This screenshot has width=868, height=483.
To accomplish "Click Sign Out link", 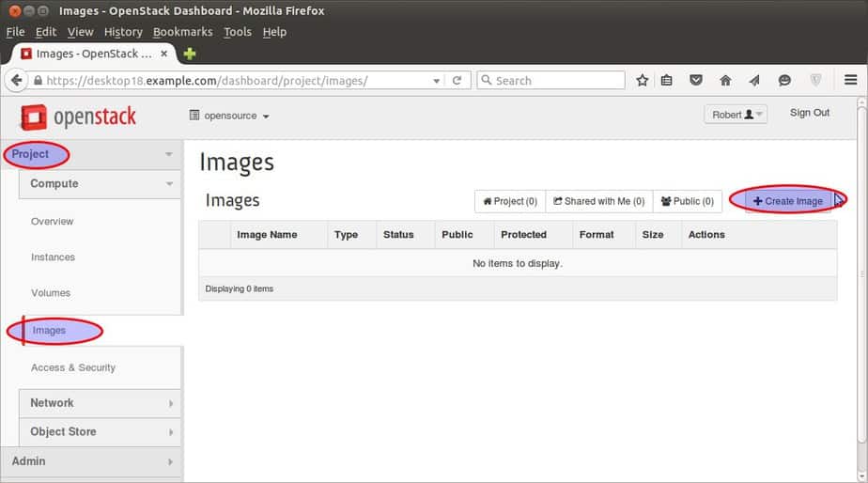I will tap(810, 113).
